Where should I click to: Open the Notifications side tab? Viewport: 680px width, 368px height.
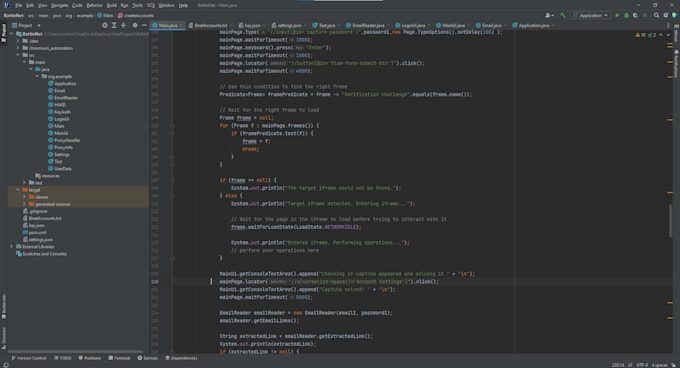coord(676,63)
